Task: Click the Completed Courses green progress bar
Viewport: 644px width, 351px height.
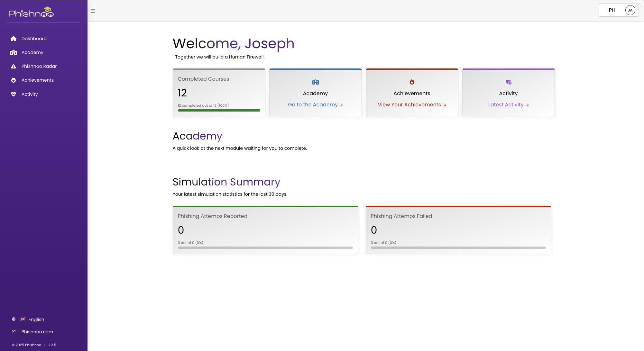Action: tap(219, 111)
